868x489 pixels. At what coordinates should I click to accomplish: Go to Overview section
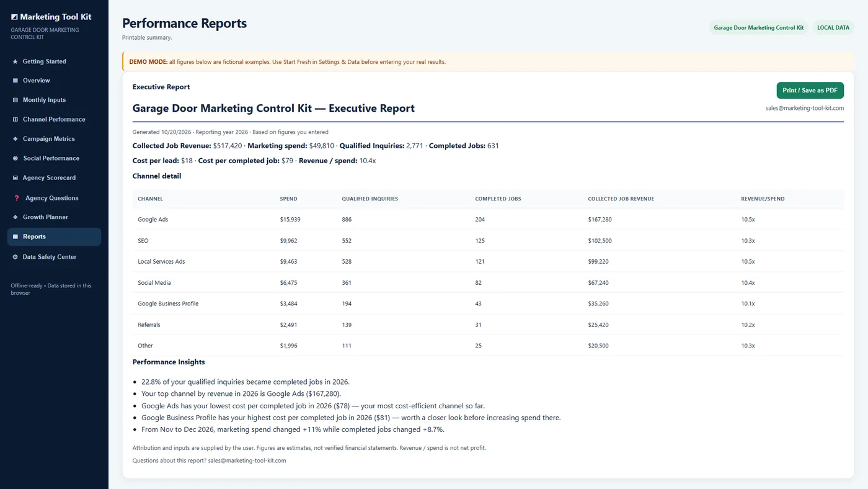coord(54,81)
